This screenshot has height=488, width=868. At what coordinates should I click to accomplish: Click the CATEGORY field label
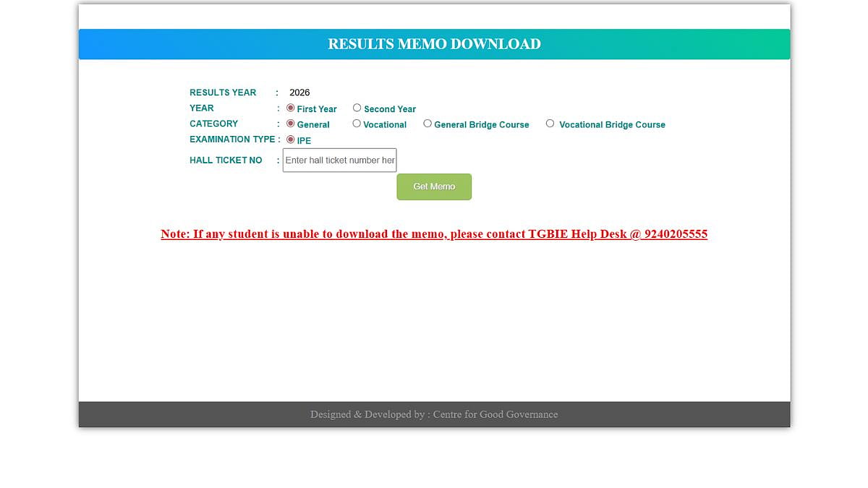coord(213,124)
